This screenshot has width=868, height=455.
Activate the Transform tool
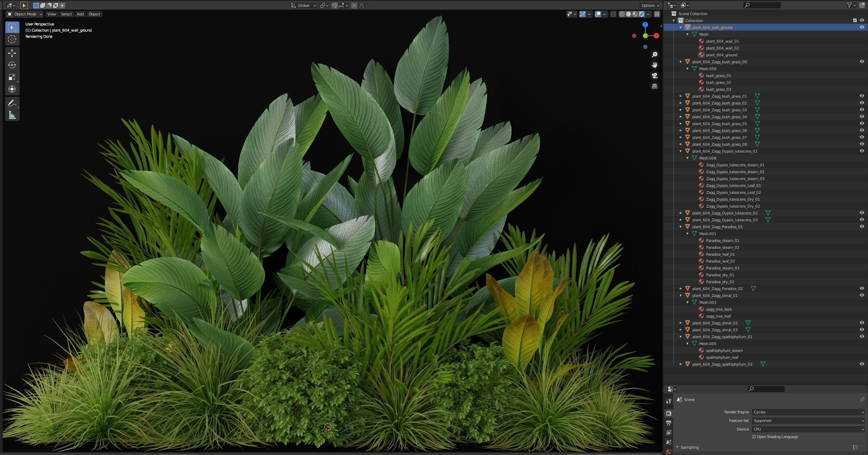[12, 89]
